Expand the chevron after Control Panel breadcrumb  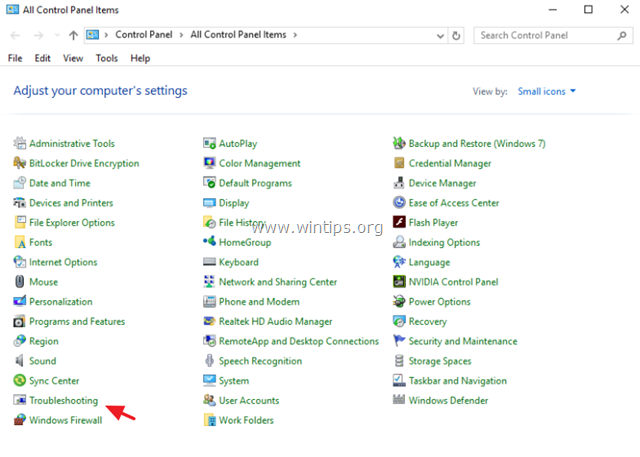tap(181, 35)
